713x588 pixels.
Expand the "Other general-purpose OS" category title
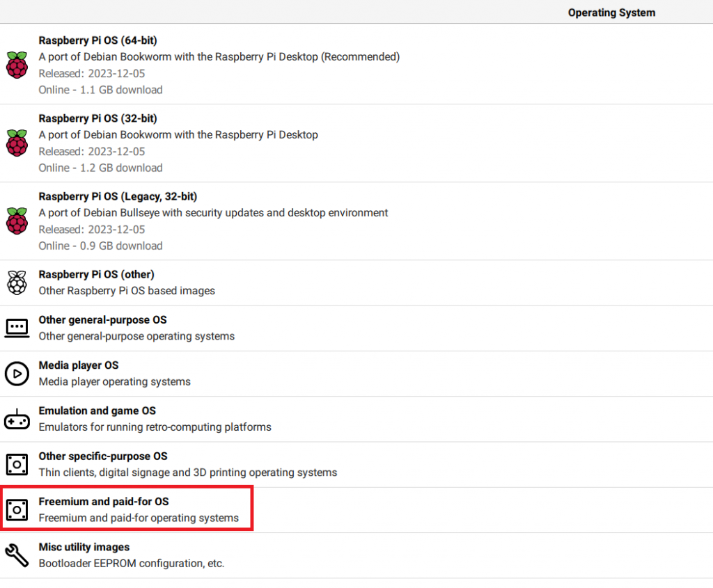[102, 320]
